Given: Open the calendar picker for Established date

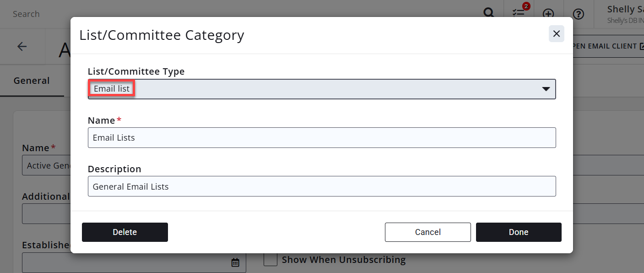Looking at the screenshot, I should coord(235,262).
